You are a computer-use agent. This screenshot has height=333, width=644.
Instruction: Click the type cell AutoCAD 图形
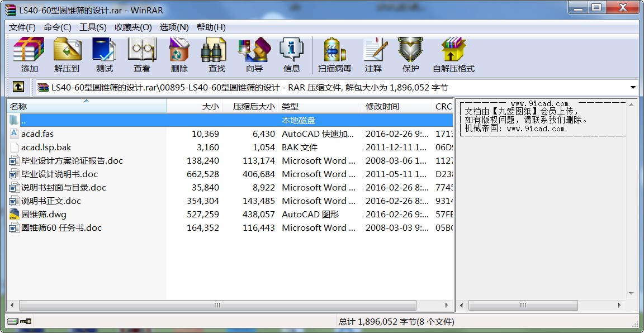pyautogui.click(x=310, y=215)
